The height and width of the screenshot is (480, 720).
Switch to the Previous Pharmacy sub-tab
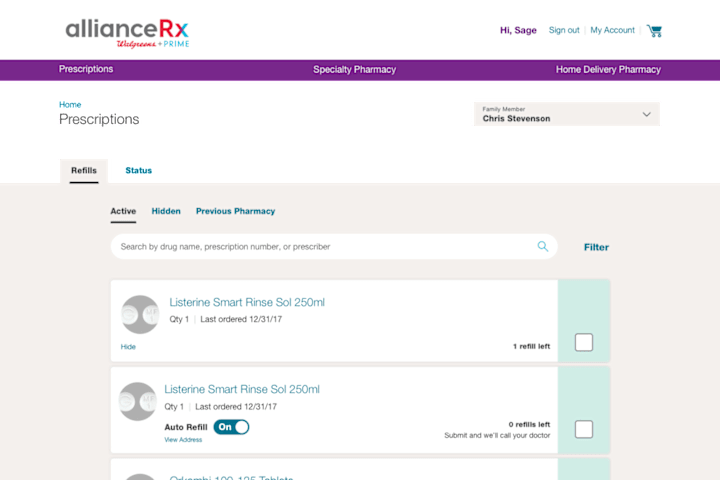236,211
